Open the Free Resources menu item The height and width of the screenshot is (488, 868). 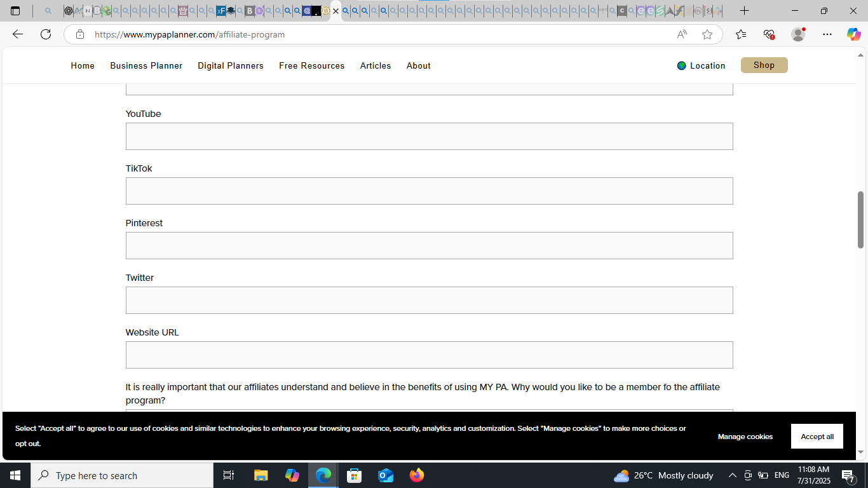312,65
